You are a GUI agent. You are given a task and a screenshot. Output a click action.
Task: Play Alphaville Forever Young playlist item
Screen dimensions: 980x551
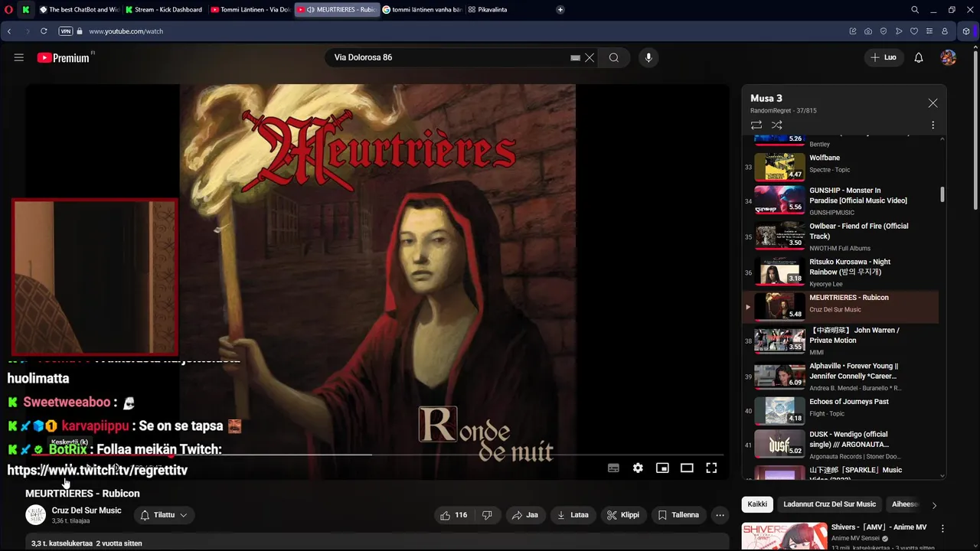tap(841, 377)
